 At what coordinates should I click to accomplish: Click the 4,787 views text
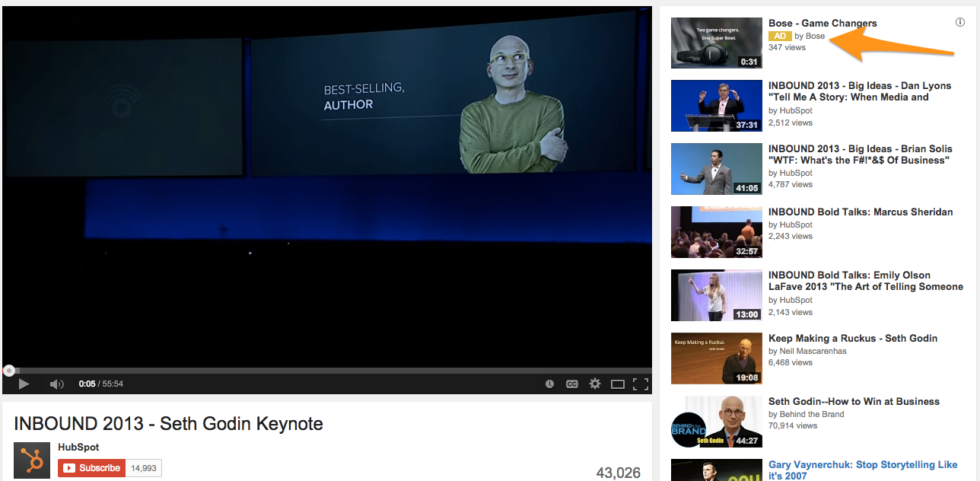[791, 184]
